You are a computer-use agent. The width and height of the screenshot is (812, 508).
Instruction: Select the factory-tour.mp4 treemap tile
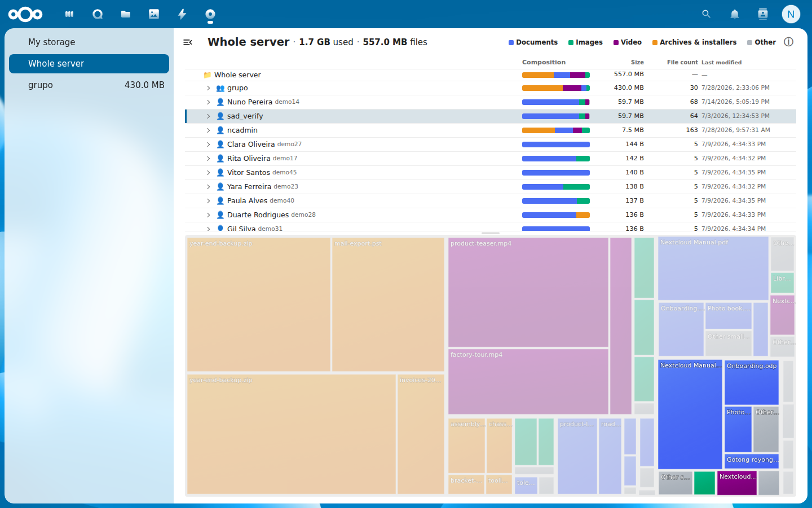(528, 382)
